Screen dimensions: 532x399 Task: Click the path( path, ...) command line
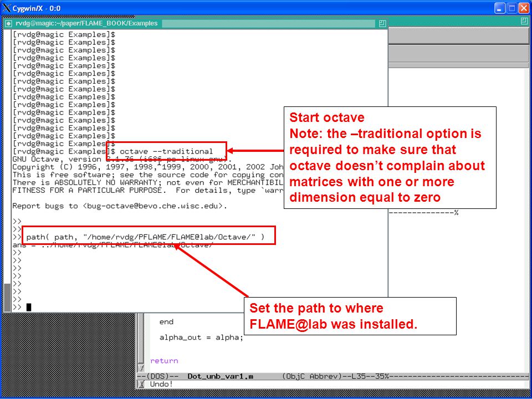click(145, 237)
